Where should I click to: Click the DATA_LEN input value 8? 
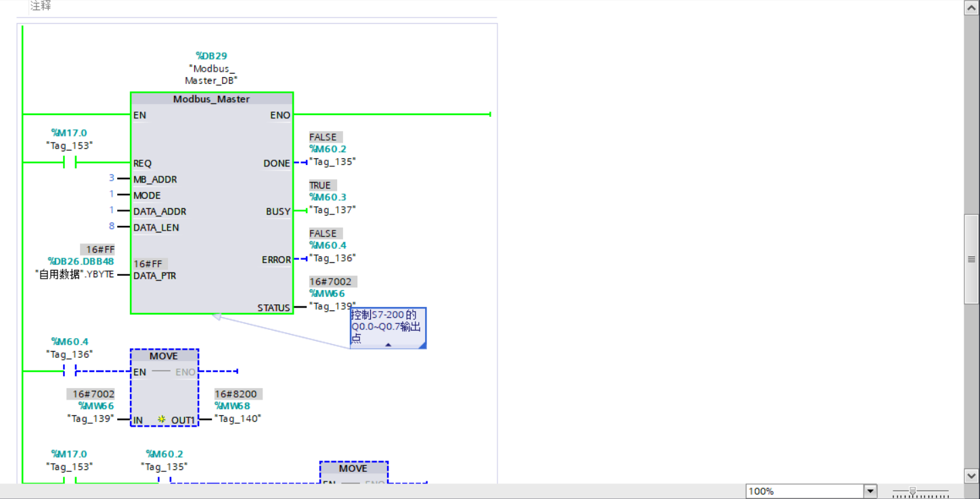(112, 227)
